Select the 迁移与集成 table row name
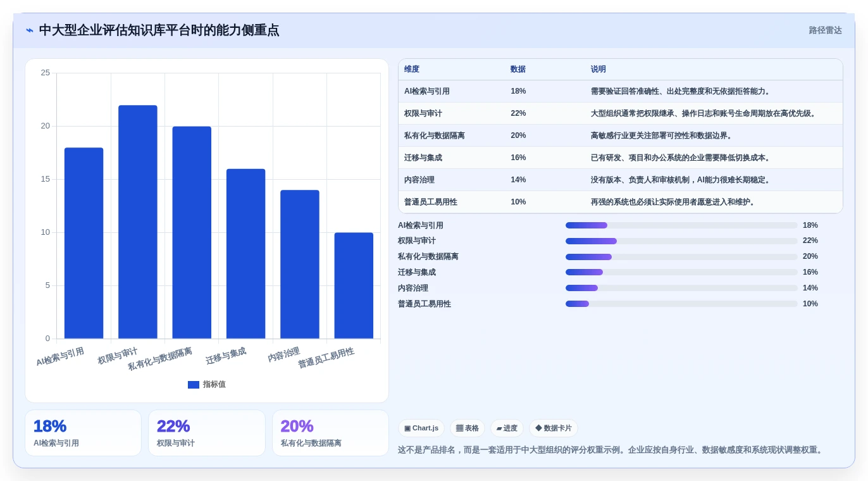 (423, 158)
